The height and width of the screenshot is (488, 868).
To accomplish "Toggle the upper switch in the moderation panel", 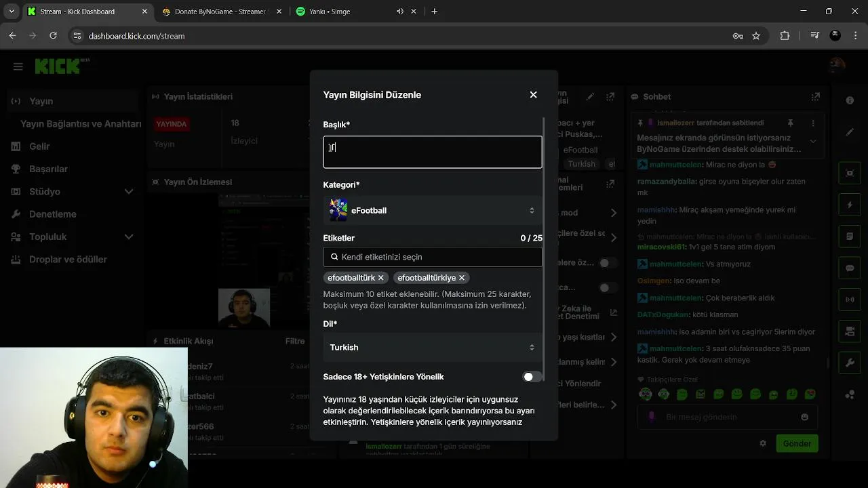I will [x=608, y=263].
